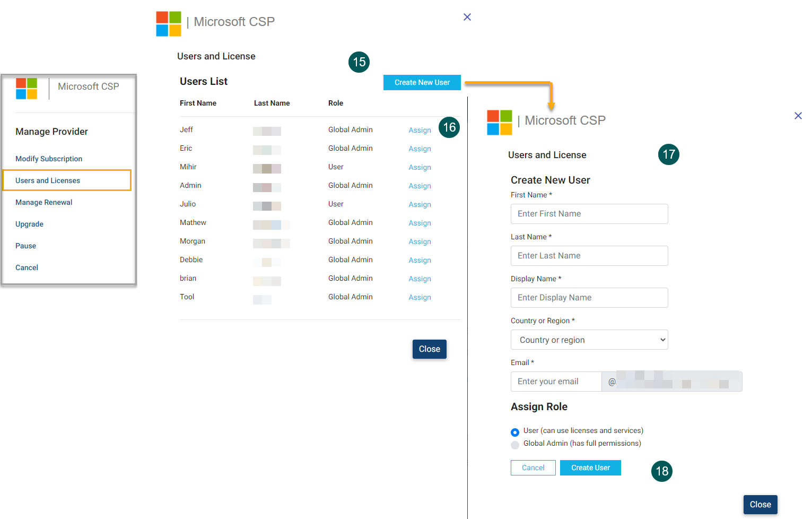Click Close button in Create New User dialog
This screenshot has height=519, width=812.
click(761, 505)
